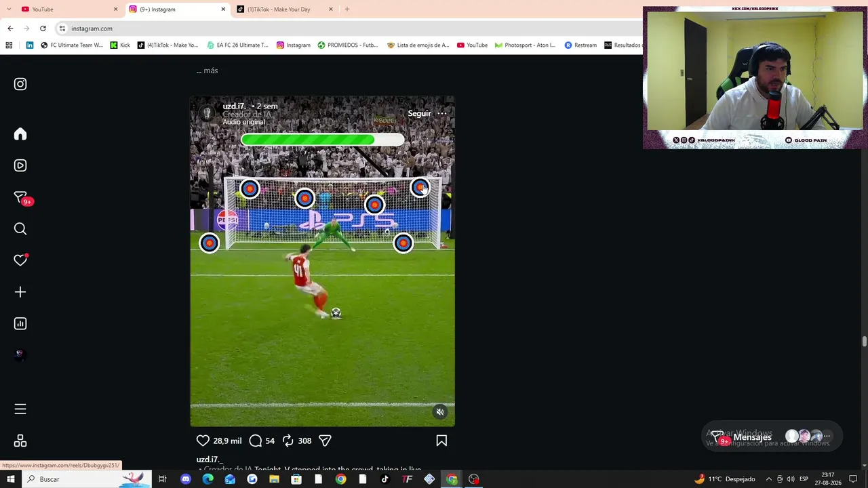The width and height of the screenshot is (868, 488).
Task: Switch to the TikTok - Make Your Day tab
Action: click(285, 9)
